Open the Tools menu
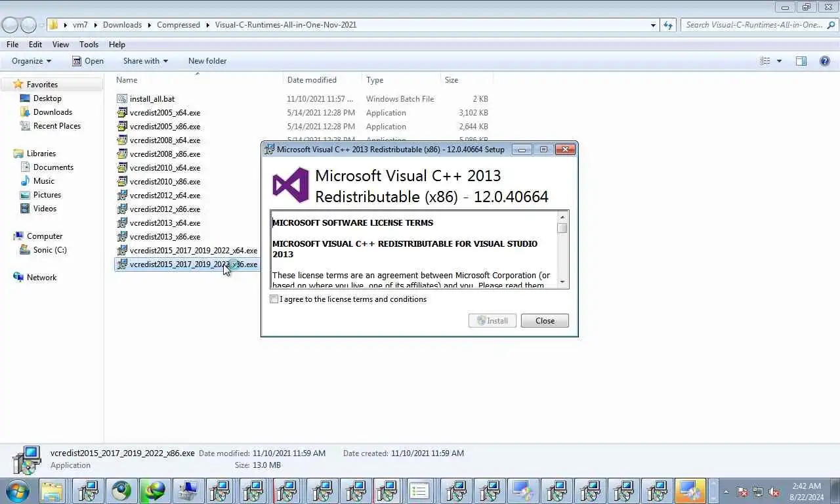840x504 pixels. click(89, 45)
